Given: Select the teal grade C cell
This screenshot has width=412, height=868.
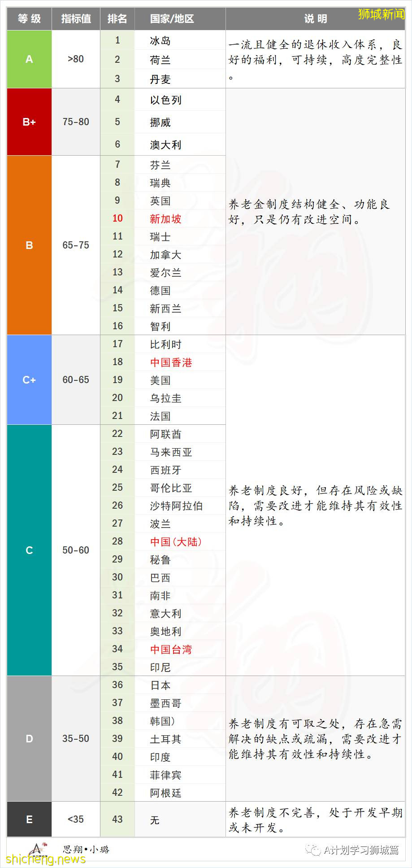Looking at the screenshot, I should point(29,550).
